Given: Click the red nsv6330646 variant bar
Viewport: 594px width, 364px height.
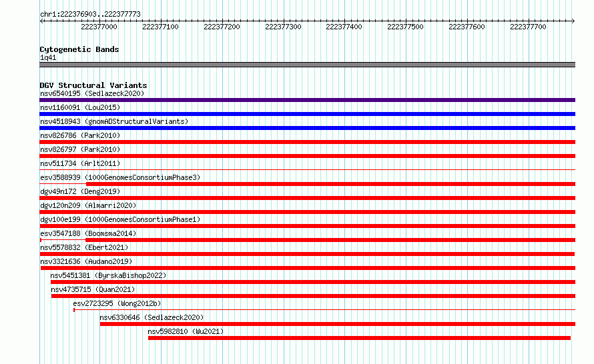Looking at the screenshot, I should (338, 324).
